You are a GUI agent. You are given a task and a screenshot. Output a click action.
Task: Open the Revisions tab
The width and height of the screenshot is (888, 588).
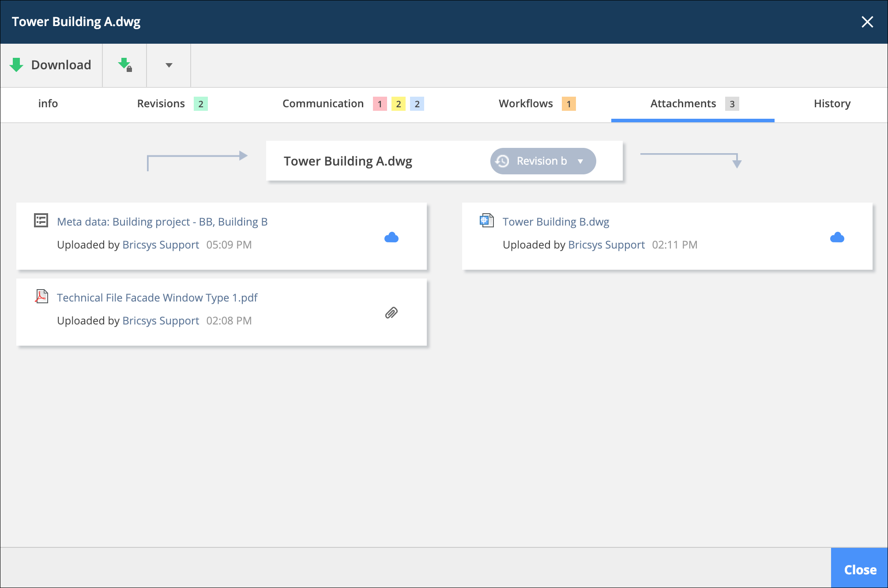click(x=172, y=104)
